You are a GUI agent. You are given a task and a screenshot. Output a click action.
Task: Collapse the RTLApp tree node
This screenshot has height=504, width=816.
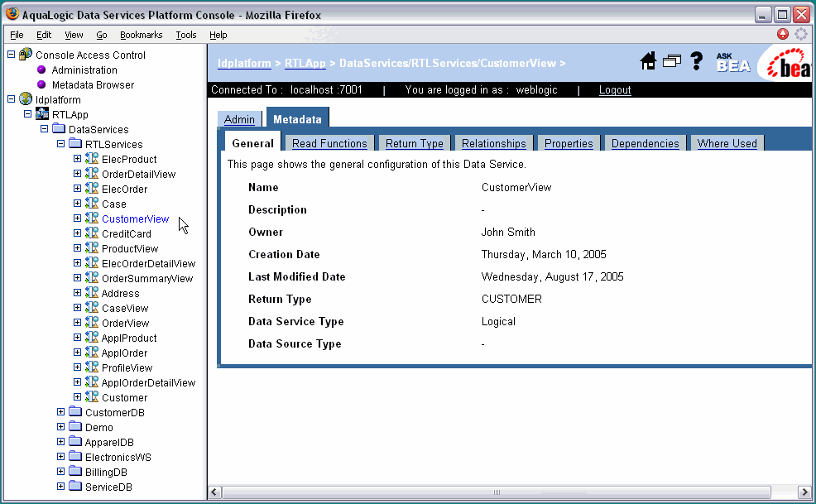tap(27, 114)
